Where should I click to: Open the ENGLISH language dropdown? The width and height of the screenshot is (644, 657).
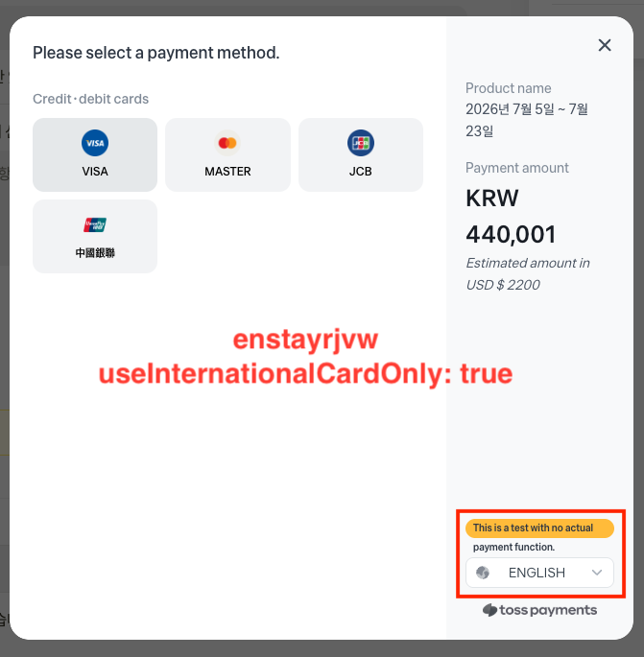539,573
